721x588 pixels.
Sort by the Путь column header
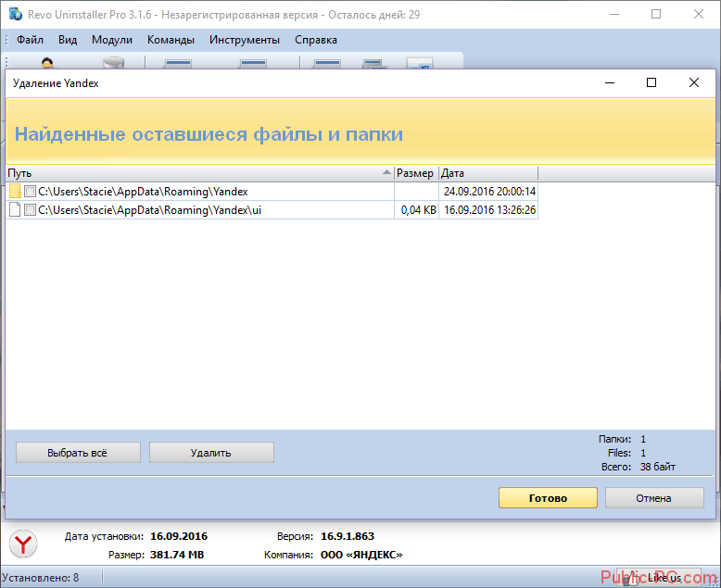(x=200, y=173)
